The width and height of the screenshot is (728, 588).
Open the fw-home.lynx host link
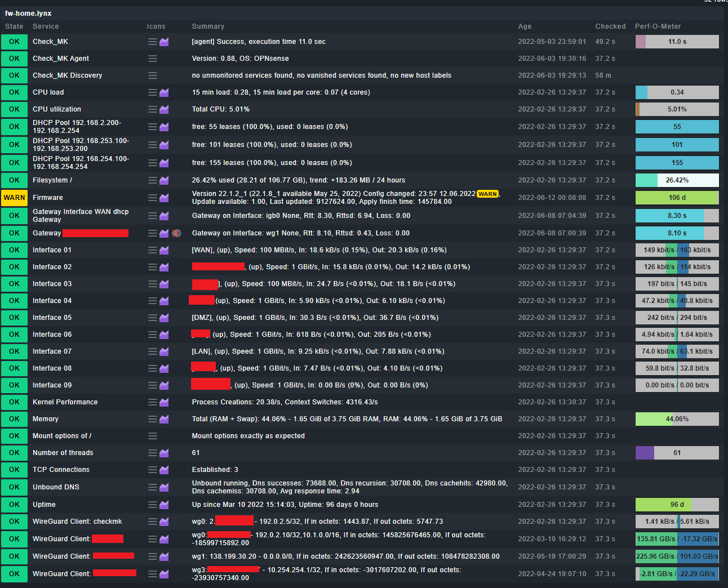[x=28, y=14]
